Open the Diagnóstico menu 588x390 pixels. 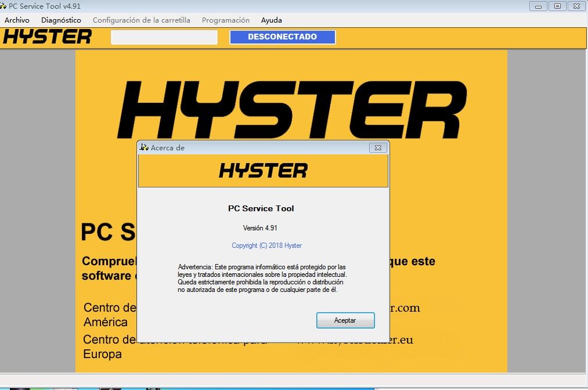pyautogui.click(x=61, y=20)
